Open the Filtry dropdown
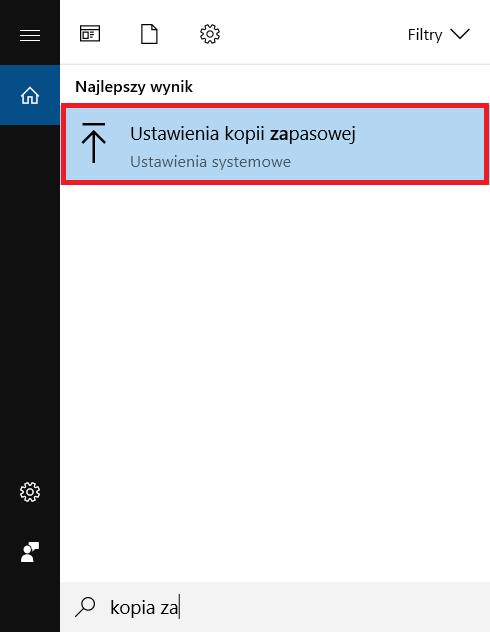This screenshot has height=632, width=490. 438,35
